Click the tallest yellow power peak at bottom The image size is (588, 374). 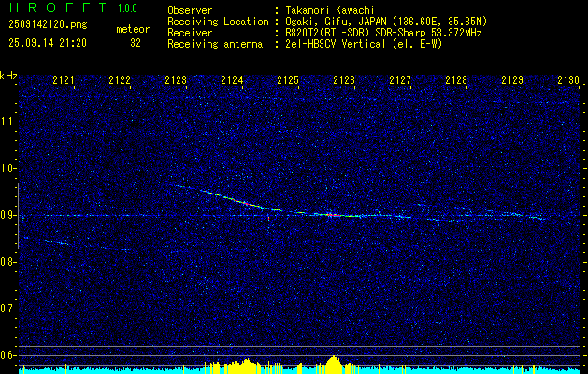pyautogui.click(x=334, y=363)
